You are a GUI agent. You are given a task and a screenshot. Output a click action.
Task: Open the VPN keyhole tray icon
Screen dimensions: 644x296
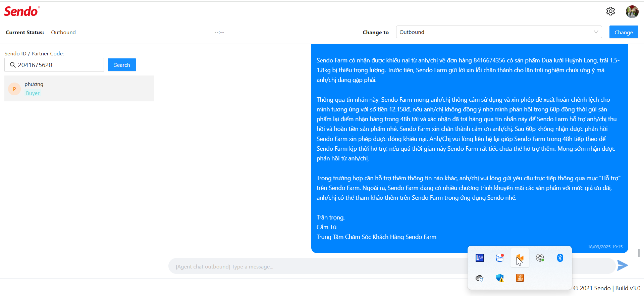click(540, 258)
